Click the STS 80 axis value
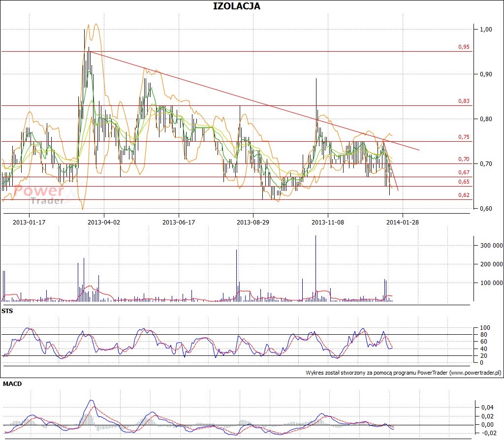Screen dimensions: 504x446 click(483, 335)
